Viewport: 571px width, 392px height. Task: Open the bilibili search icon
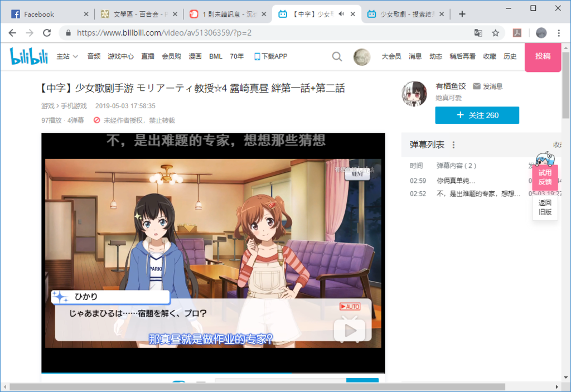337,56
